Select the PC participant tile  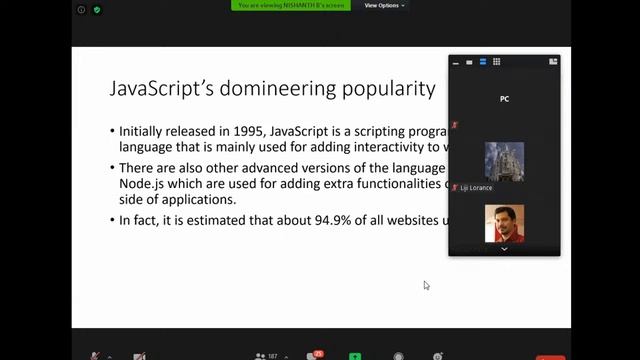pyautogui.click(x=504, y=99)
